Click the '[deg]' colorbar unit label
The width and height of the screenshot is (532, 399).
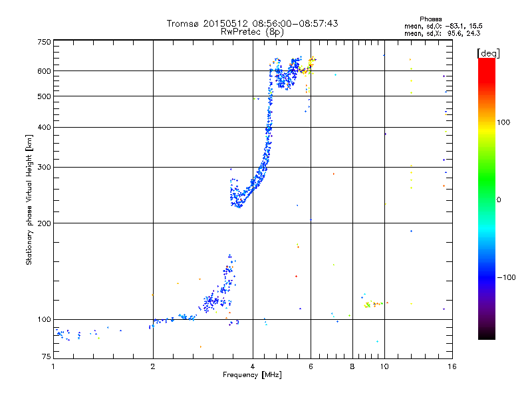488,53
